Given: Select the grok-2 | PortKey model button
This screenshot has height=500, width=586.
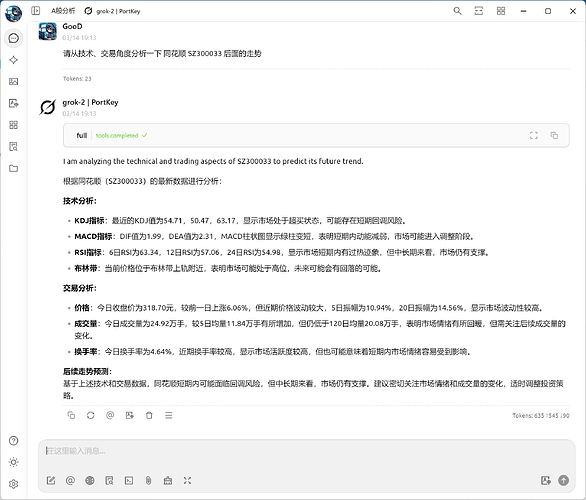Looking at the screenshot, I should pos(112,11).
